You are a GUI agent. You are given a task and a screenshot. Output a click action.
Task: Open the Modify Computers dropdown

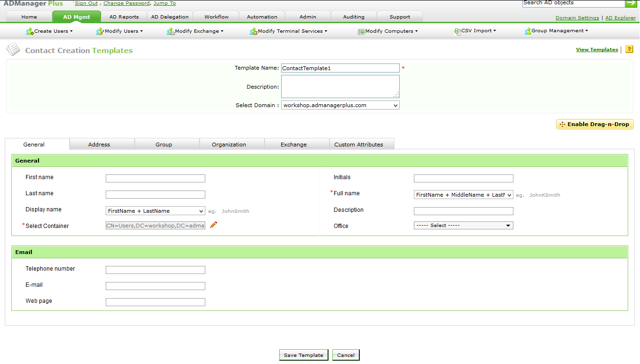coord(392,31)
